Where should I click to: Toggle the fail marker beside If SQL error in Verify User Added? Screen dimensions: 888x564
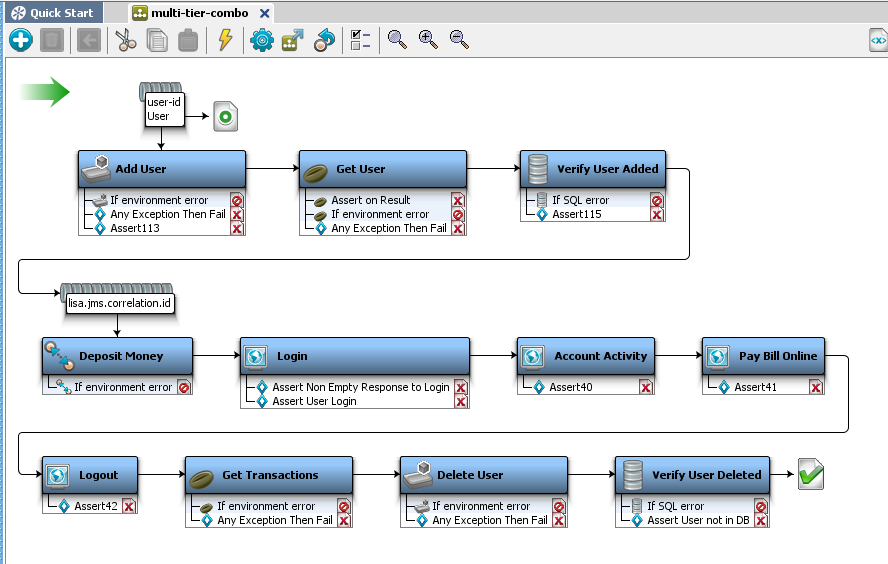coord(657,200)
